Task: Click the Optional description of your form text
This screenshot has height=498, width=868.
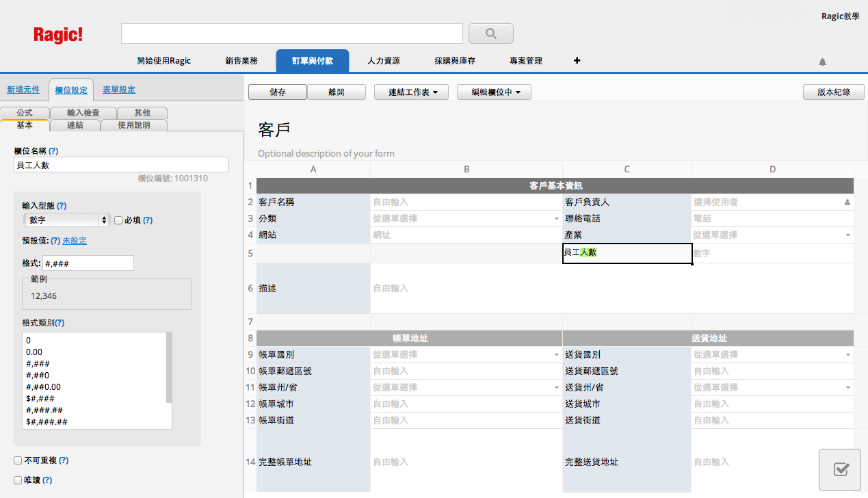Action: tap(326, 153)
